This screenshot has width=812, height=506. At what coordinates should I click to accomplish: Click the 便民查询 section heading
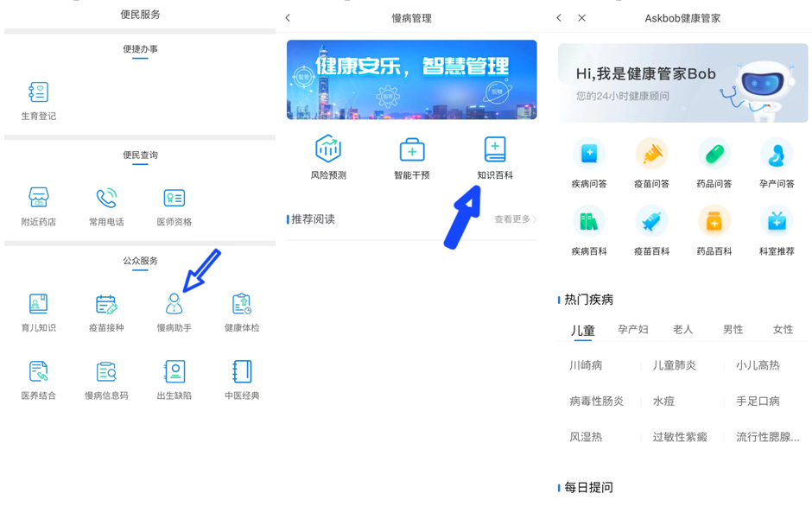tap(140, 155)
